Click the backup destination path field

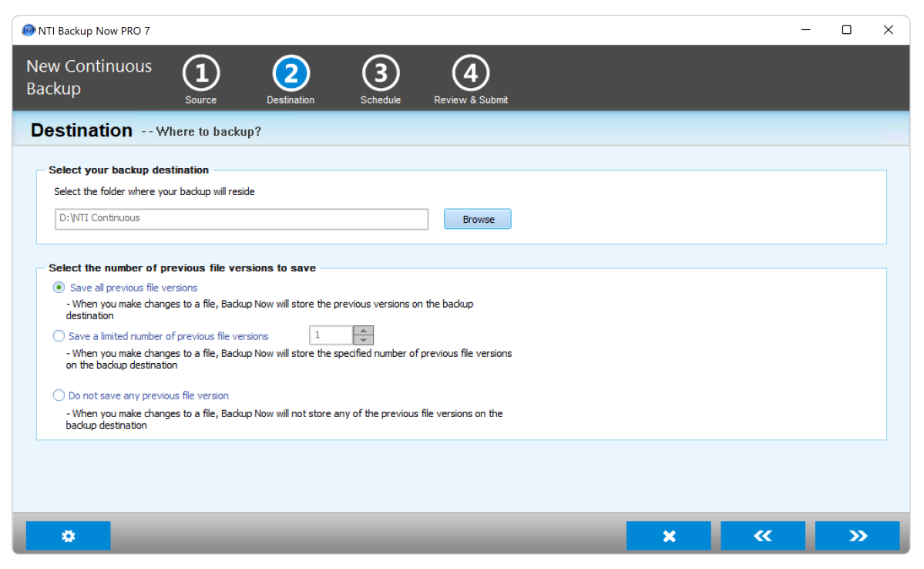242,219
